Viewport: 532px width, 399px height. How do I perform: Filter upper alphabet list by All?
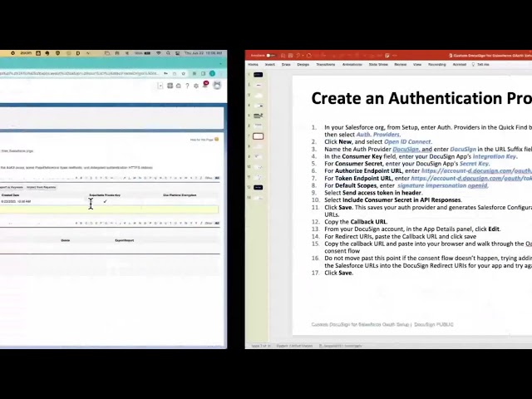[217, 178]
